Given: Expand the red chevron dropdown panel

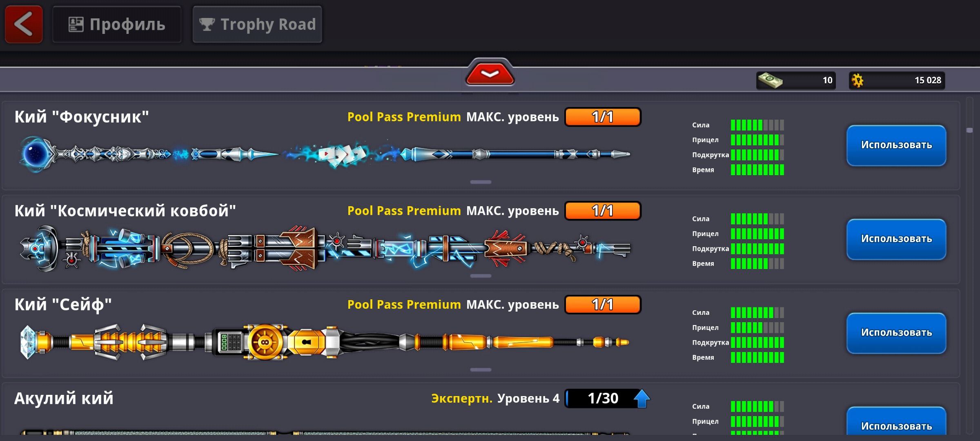Looking at the screenshot, I should (x=490, y=73).
